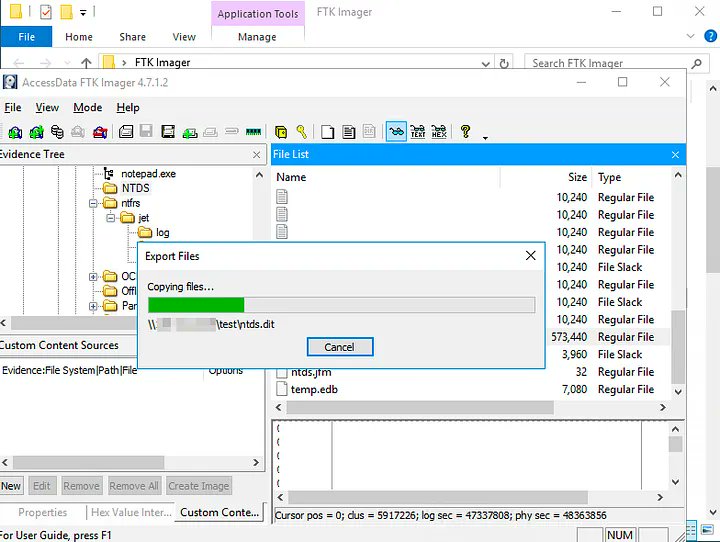The image size is (720, 542).
Task: Click the blue help icon in Explorer ribbon
Action: (710, 36)
